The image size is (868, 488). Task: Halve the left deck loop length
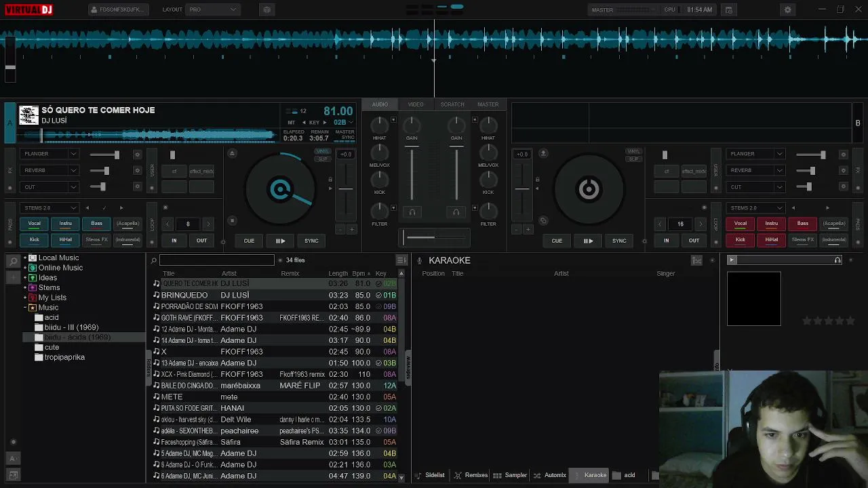click(x=167, y=224)
